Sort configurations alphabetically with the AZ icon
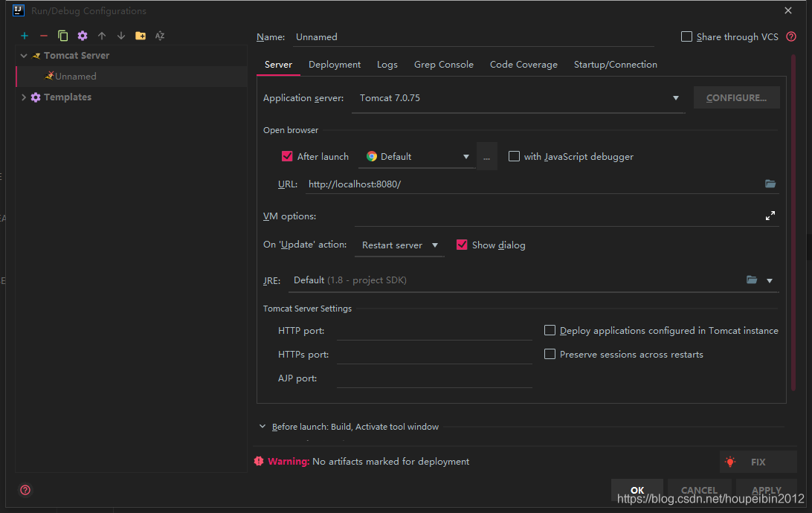The height and width of the screenshot is (513, 812). (160, 36)
